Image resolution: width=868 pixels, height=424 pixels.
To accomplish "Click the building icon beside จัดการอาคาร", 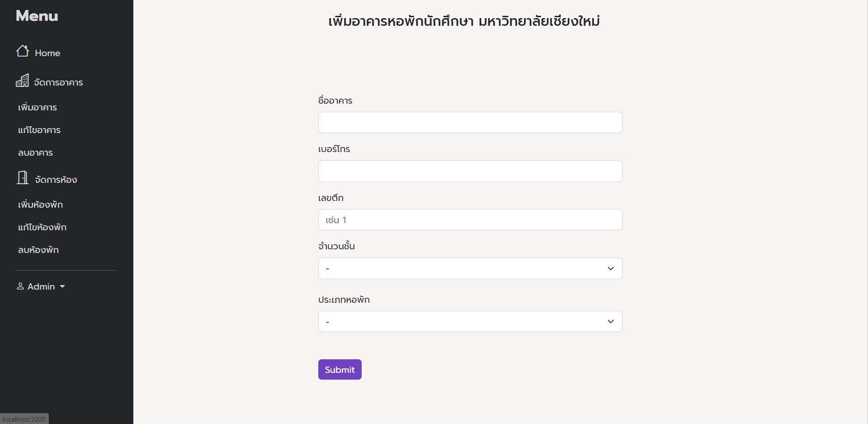I will tap(22, 81).
